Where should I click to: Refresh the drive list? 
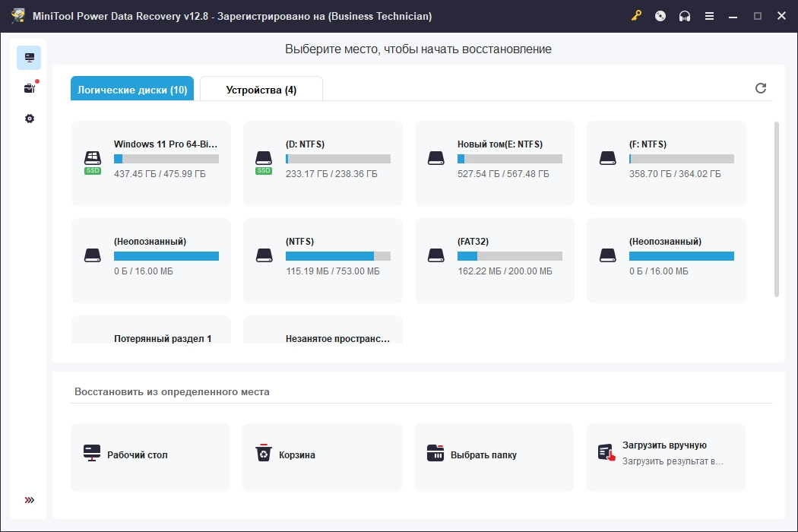coord(760,88)
